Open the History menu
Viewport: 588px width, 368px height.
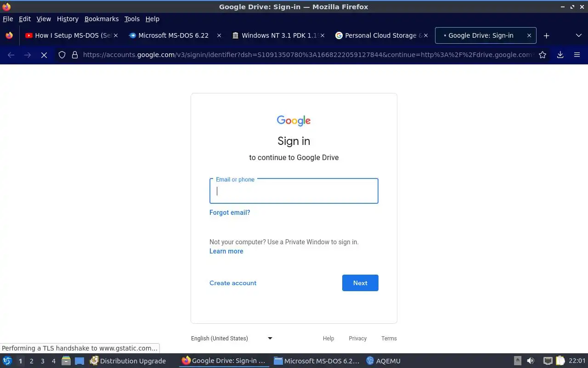(68, 19)
